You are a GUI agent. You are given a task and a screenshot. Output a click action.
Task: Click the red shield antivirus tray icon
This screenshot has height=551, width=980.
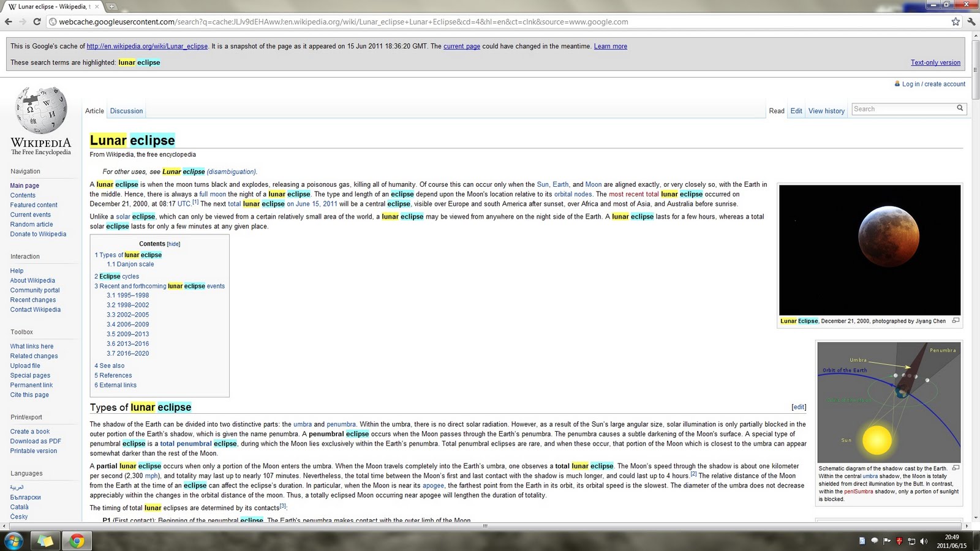pos(899,541)
